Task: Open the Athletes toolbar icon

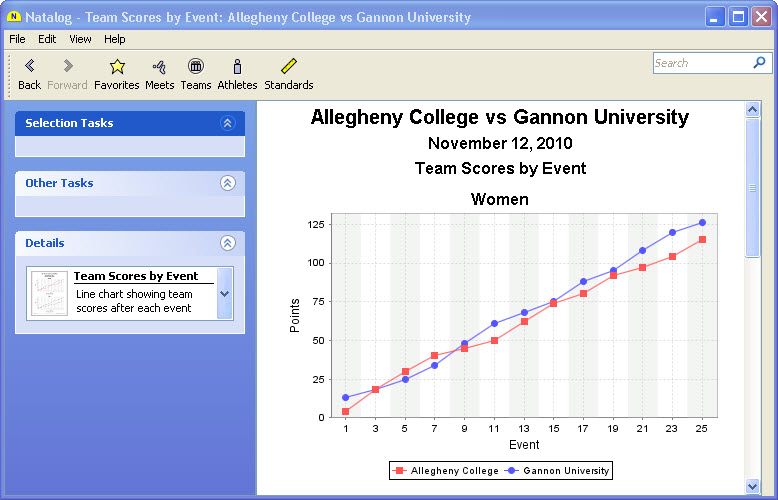Action: pyautogui.click(x=237, y=67)
